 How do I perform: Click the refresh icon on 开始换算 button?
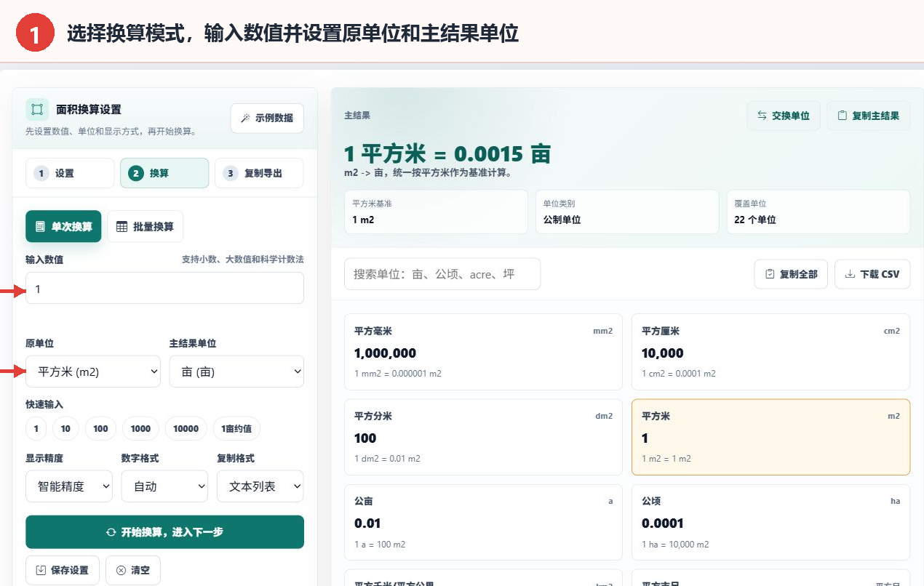coord(111,532)
